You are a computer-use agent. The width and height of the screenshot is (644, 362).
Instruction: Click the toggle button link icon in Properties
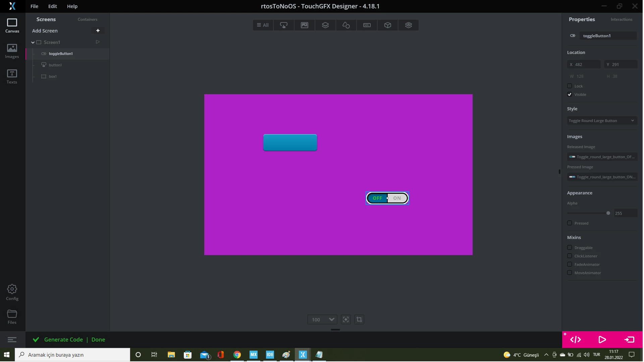(573, 36)
